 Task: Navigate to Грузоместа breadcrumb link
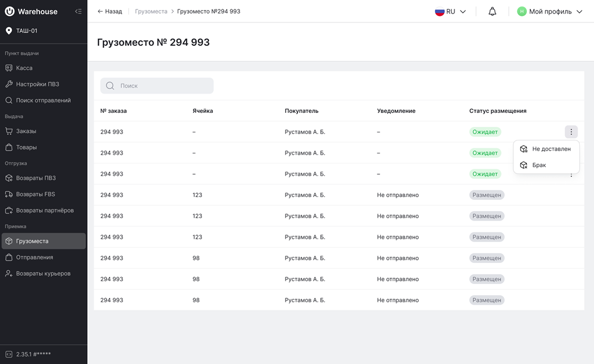151,12
